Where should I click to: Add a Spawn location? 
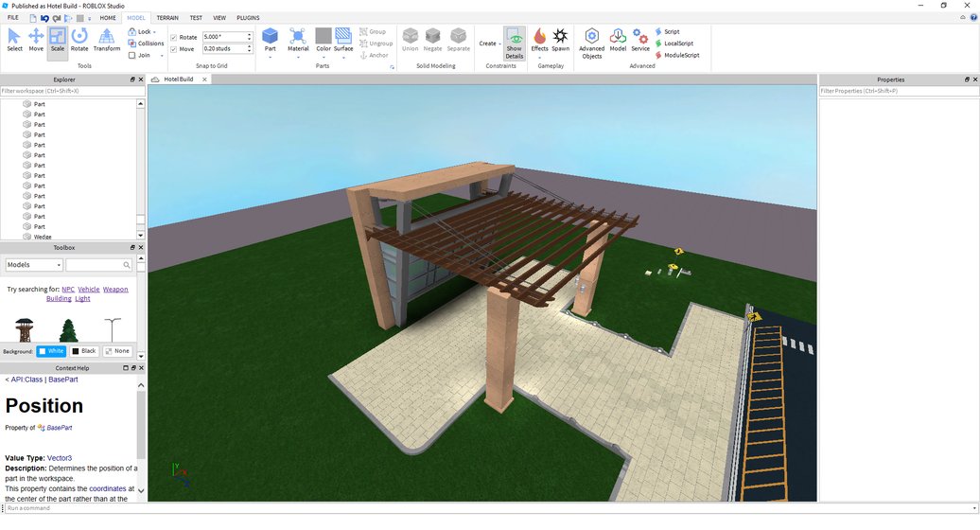coord(561,40)
